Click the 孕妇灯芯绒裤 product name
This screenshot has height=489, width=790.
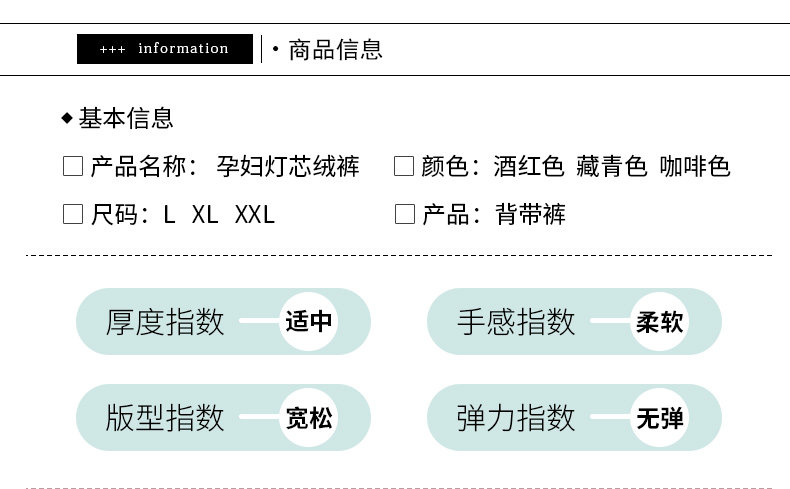[288, 166]
